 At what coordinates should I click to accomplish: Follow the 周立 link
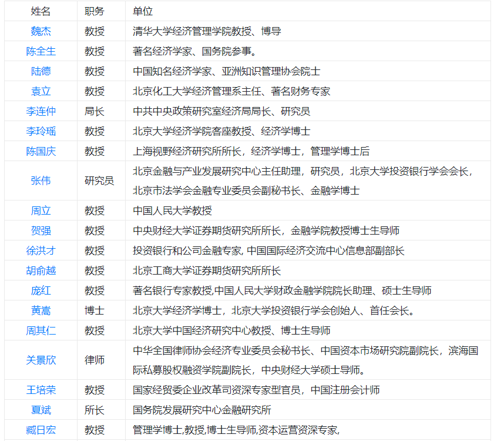pyautogui.click(x=41, y=211)
